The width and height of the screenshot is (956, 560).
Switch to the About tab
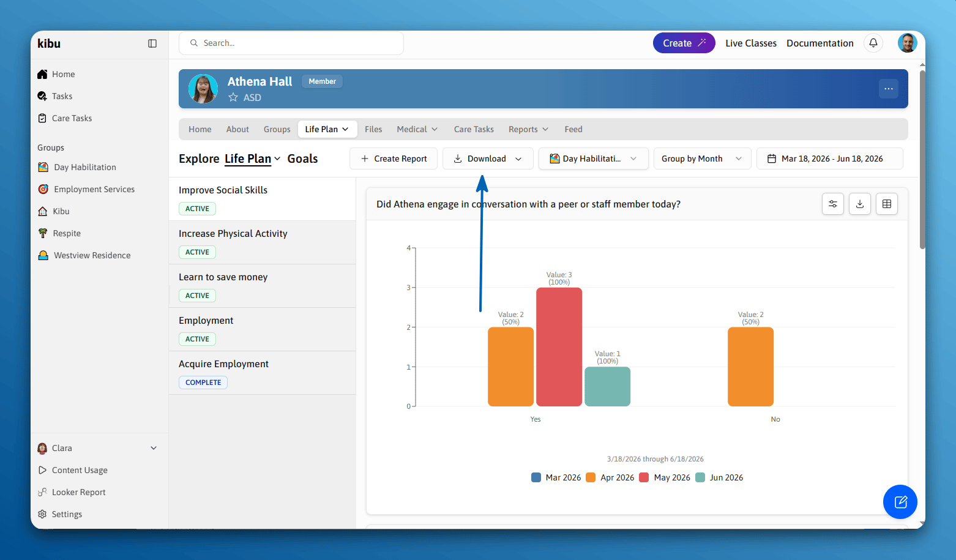click(237, 129)
